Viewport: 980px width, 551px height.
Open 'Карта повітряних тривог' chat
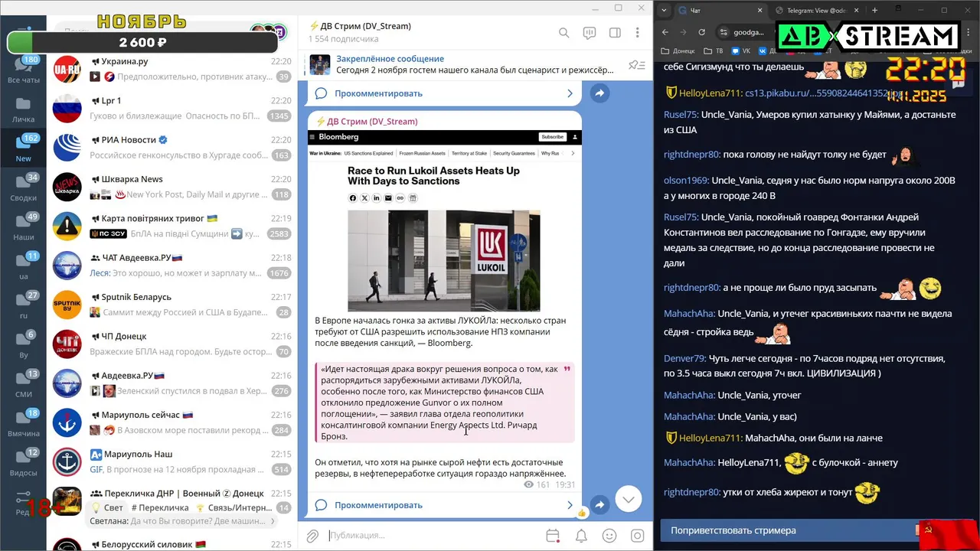pyautogui.click(x=172, y=226)
